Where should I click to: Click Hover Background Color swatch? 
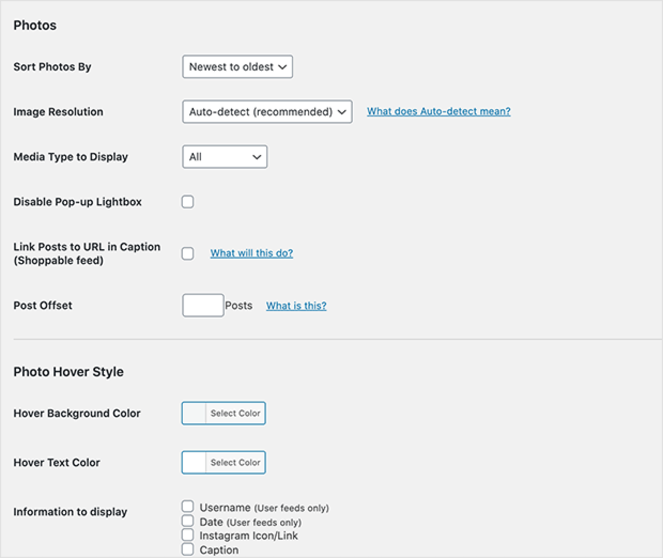tap(195, 413)
